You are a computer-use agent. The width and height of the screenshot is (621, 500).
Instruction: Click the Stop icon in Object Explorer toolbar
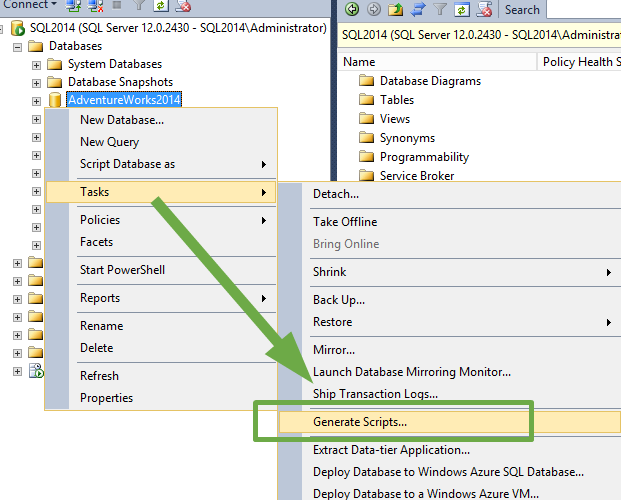pyautogui.click(x=117, y=5)
